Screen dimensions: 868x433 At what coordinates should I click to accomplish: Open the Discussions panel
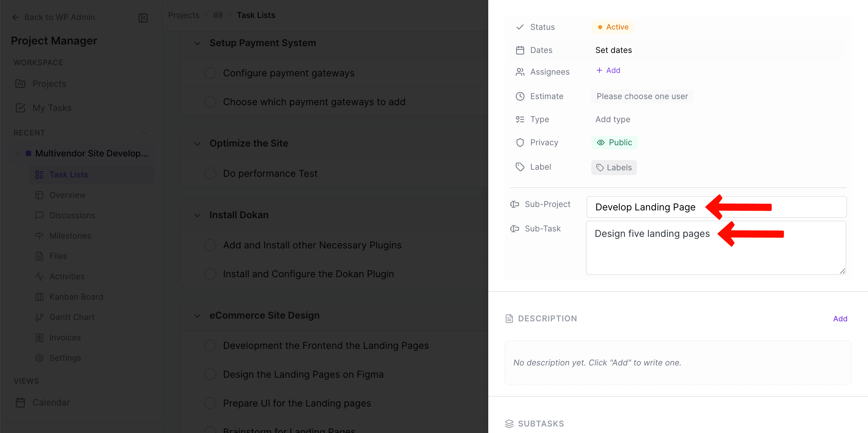[72, 215]
